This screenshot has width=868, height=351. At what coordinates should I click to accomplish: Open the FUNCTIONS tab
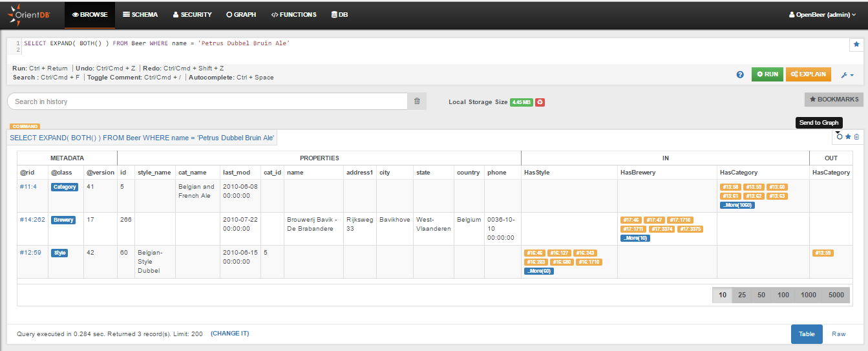(293, 14)
